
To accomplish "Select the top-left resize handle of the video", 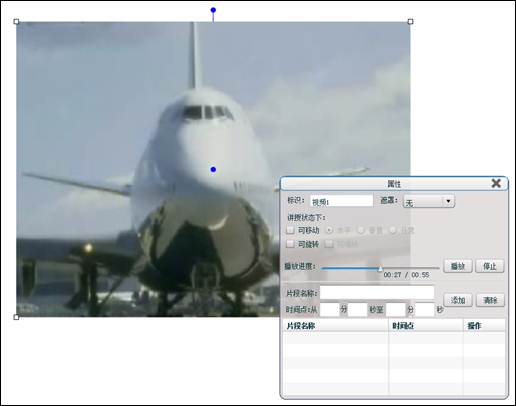I will [x=16, y=22].
